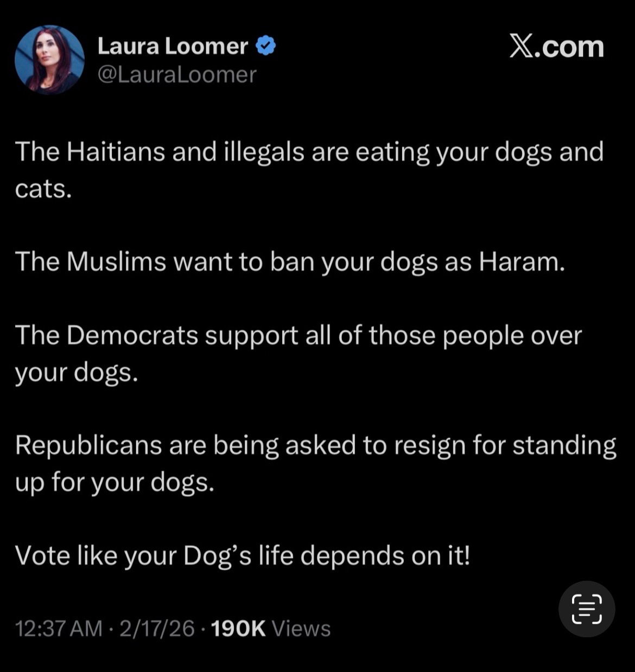
Task: Click the line reading "your dogs."
Action: coord(77,373)
